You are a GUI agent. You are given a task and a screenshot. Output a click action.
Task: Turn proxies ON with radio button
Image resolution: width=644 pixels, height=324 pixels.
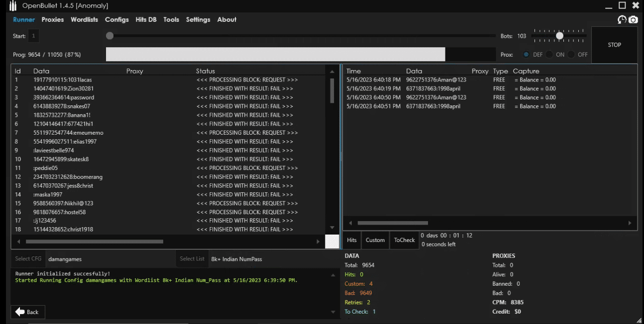(x=549, y=55)
